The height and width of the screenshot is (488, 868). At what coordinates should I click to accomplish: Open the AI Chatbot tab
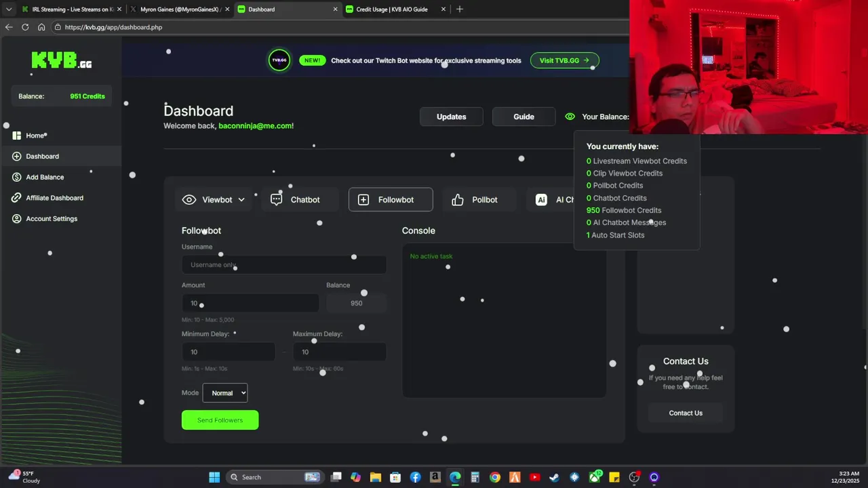[556, 200]
